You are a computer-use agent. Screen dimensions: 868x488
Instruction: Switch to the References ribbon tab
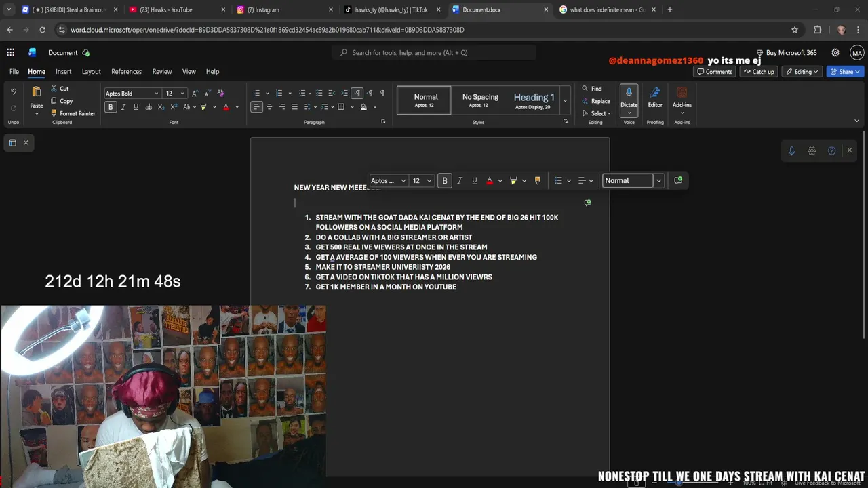tap(126, 71)
